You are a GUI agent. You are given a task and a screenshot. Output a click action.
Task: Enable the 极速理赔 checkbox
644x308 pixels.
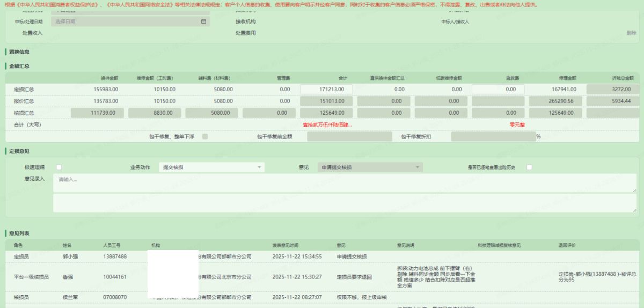coord(59,167)
